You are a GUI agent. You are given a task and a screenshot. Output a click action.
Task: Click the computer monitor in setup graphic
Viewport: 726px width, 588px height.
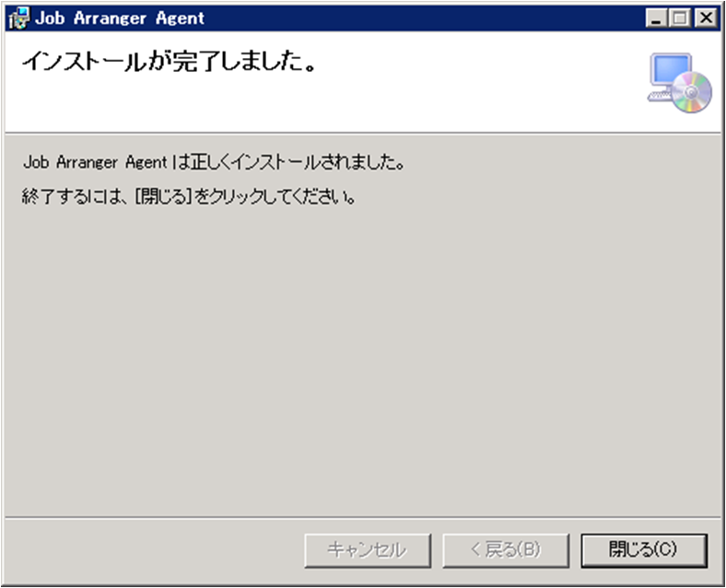[x=671, y=70]
